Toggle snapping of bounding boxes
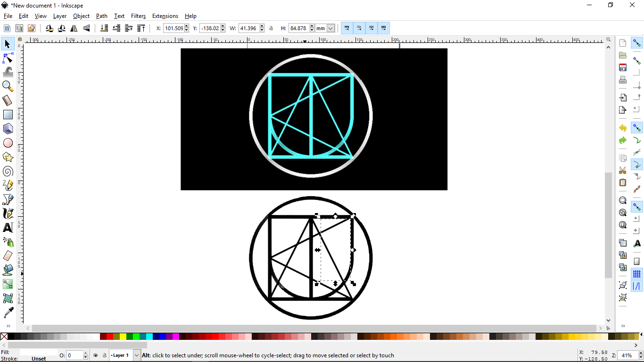Viewport: 644px width, 362px height. click(x=637, y=61)
